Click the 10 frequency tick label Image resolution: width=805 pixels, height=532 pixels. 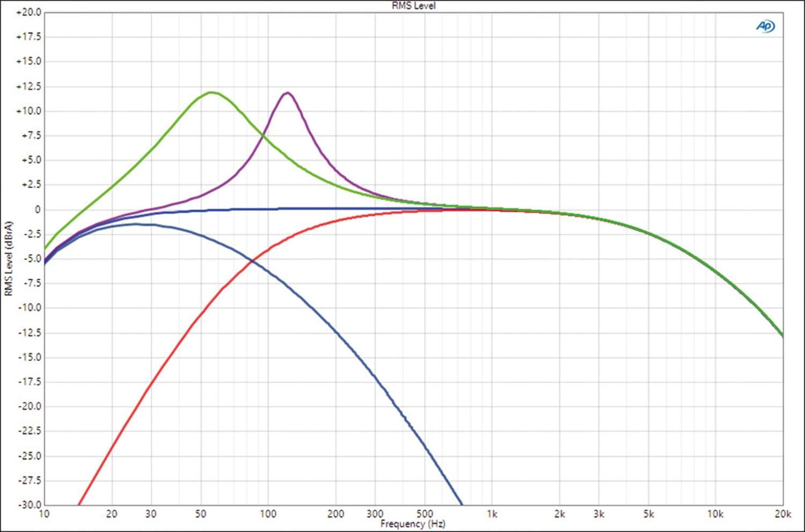click(44, 514)
